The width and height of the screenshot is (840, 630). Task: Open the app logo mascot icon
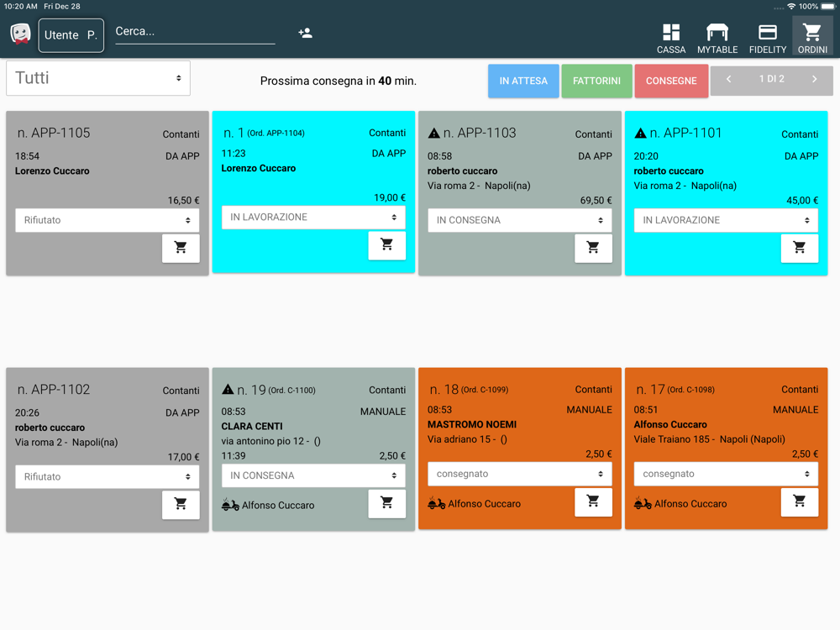[20, 34]
